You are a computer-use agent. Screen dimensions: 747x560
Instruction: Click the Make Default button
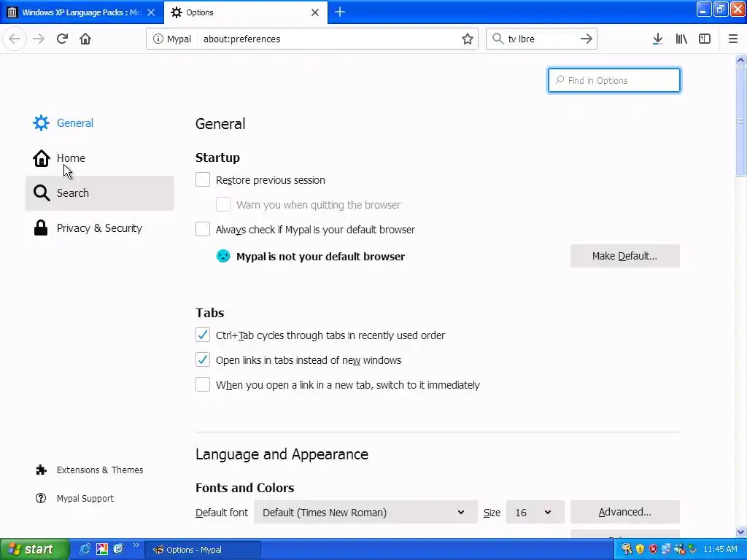(x=624, y=256)
